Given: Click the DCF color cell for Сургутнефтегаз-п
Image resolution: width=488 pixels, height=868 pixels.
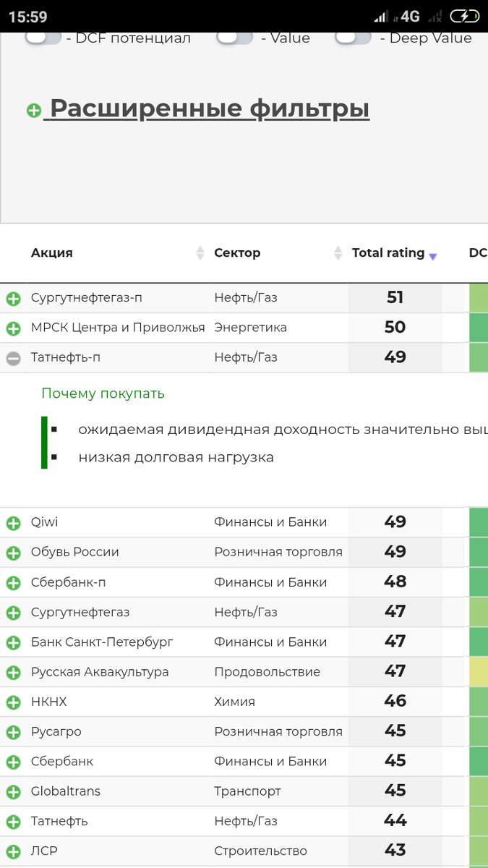Looking at the screenshot, I should (479, 298).
